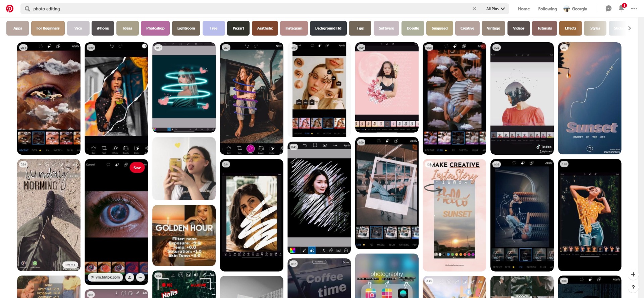Viewport: 644px width, 298px height.
Task: Select the Free filter chip
Action: click(214, 28)
